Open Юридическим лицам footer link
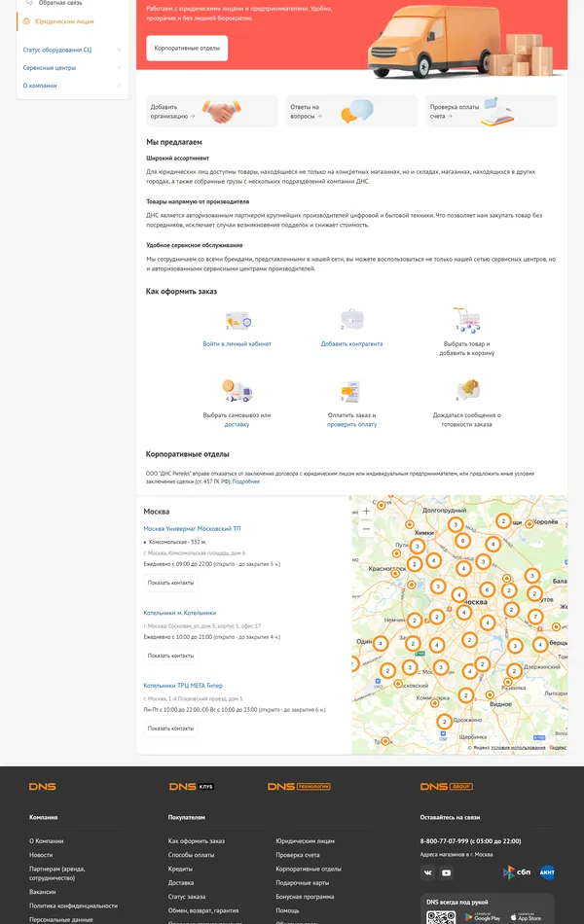Image resolution: width=584 pixels, height=924 pixels. tap(305, 841)
